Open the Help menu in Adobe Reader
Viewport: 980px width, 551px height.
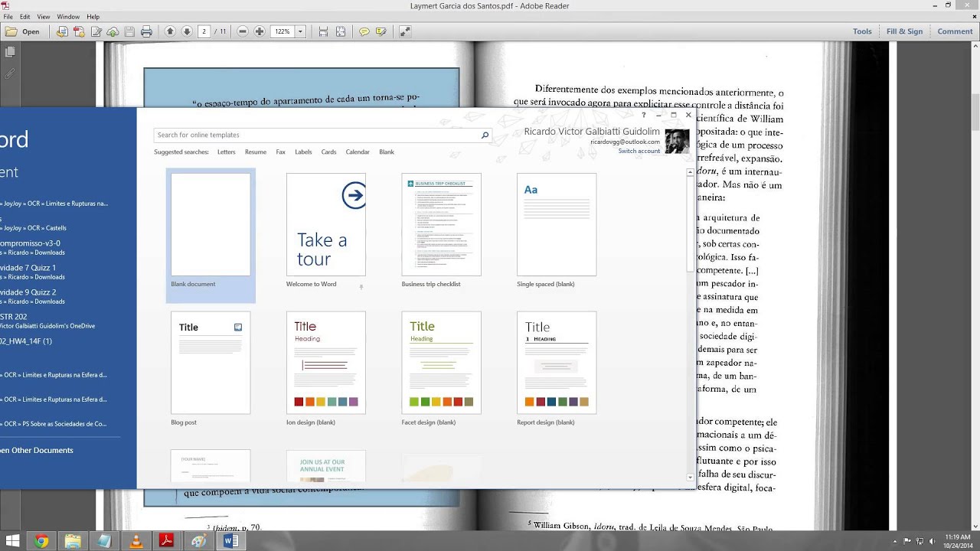93,16
